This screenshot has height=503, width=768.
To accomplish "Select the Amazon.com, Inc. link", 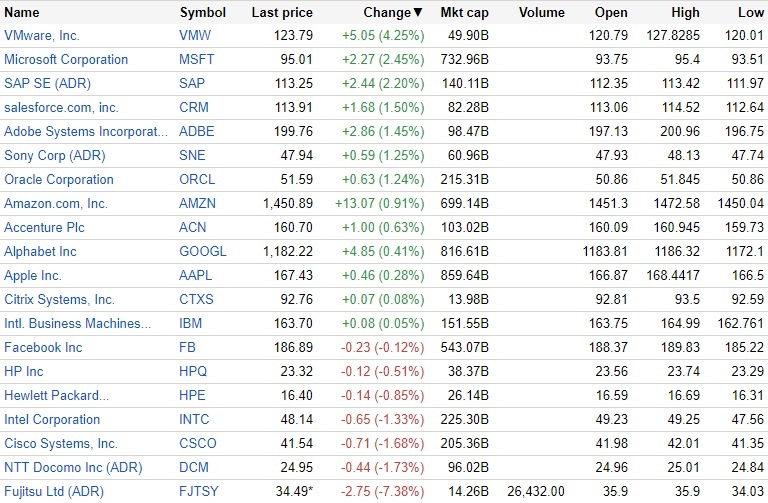I will click(x=55, y=204).
